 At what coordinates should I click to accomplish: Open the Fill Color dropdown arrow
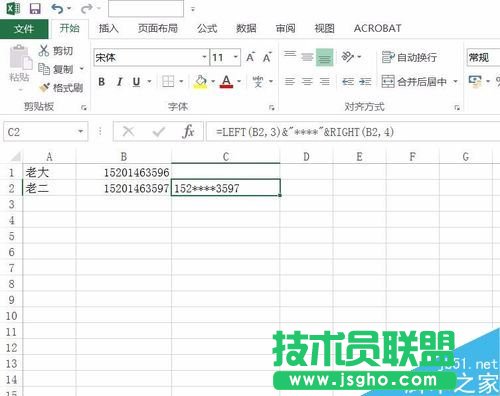click(x=213, y=81)
